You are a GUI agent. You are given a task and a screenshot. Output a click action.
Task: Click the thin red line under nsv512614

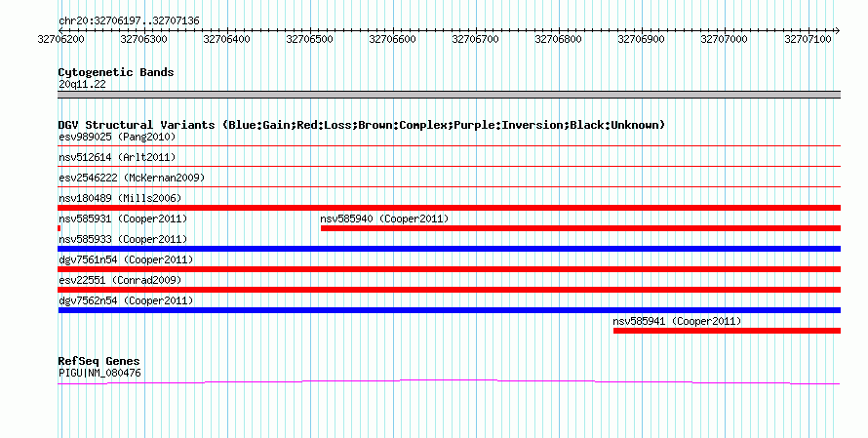(449, 167)
